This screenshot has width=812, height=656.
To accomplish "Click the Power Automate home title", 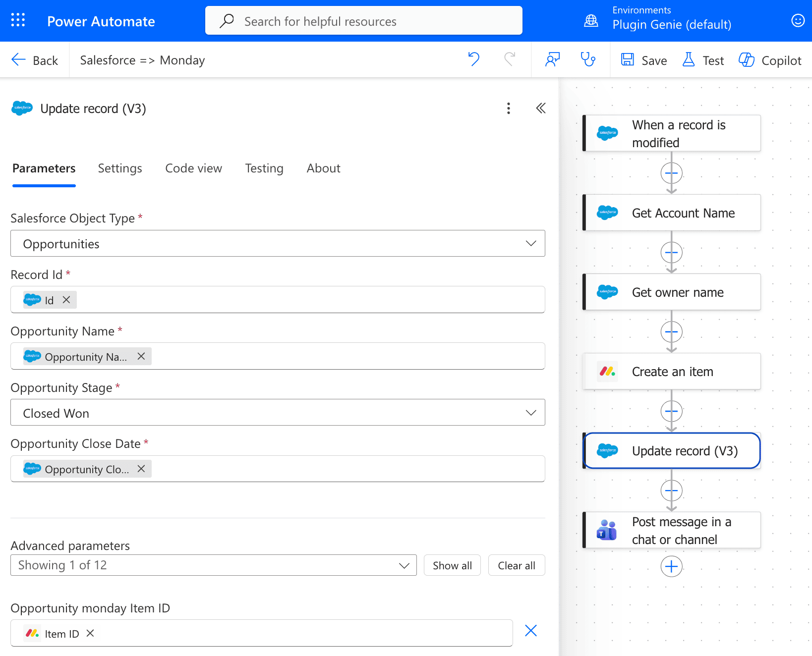I will pyautogui.click(x=101, y=21).
